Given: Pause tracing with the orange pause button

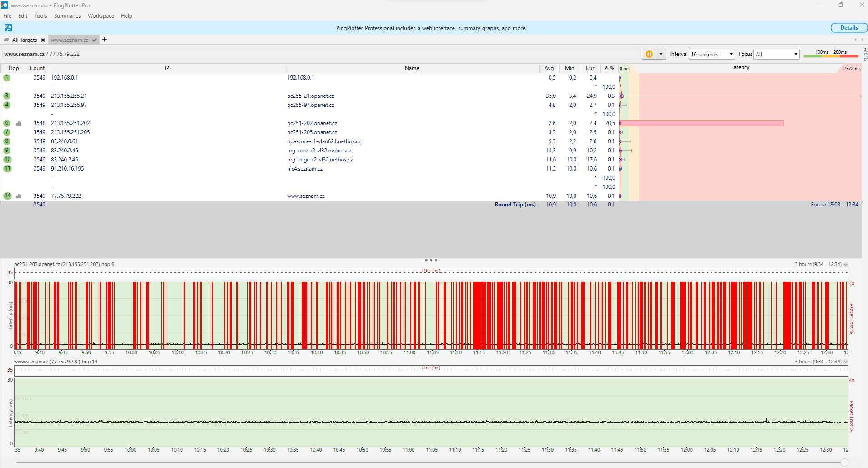Looking at the screenshot, I should coord(649,54).
